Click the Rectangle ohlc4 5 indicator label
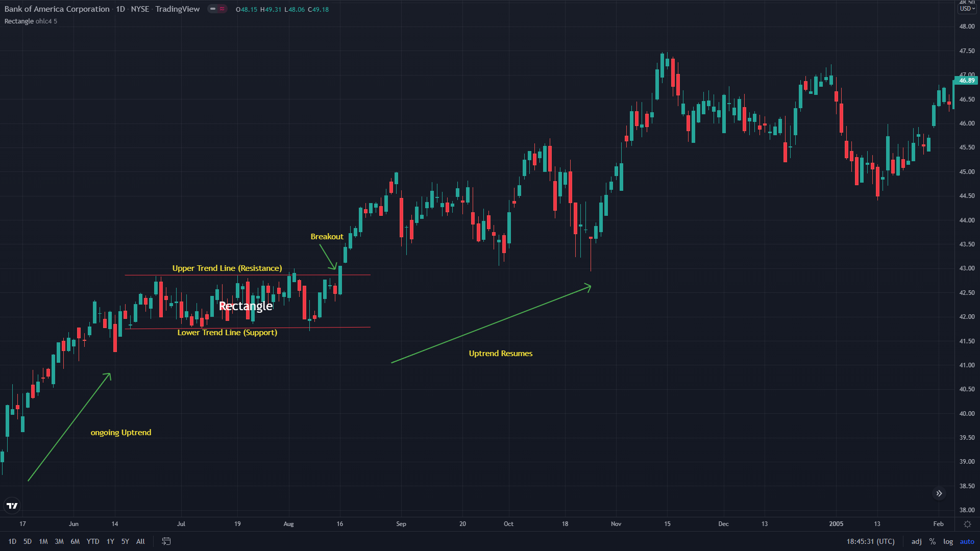Viewport: 980px width, 551px height. pos(31,21)
